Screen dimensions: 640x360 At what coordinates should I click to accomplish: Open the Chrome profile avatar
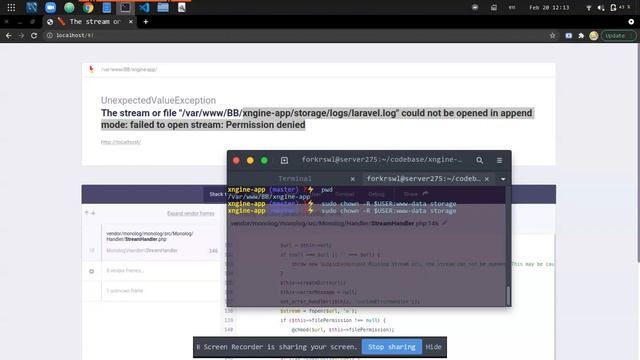tap(594, 36)
